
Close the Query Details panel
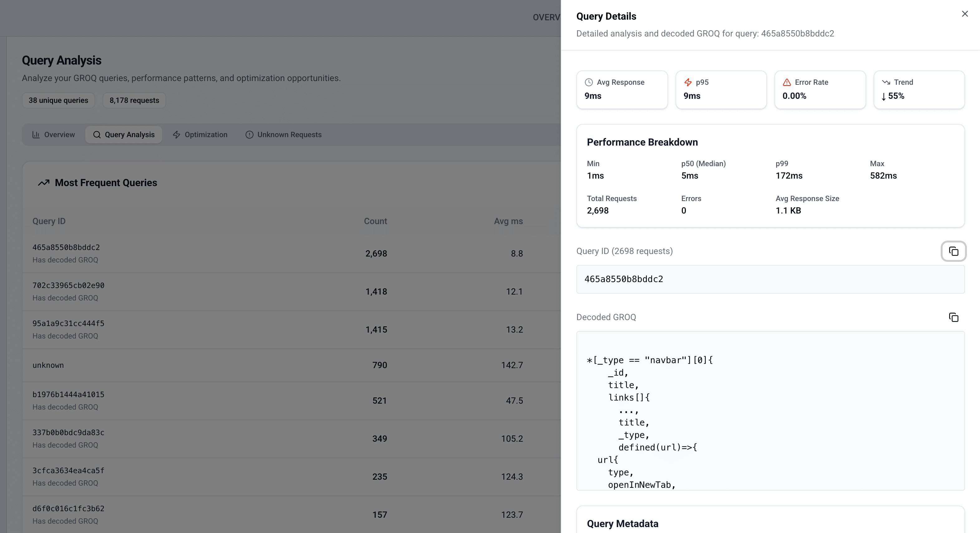965,14
